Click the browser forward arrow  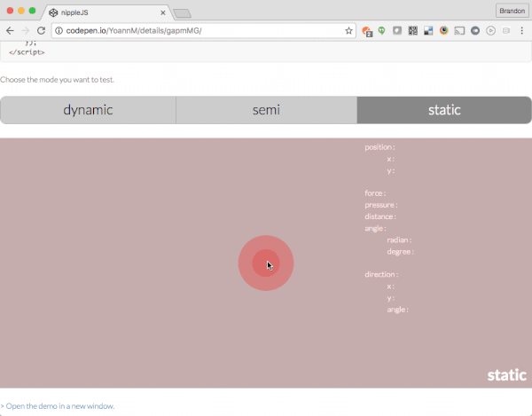click(26, 31)
